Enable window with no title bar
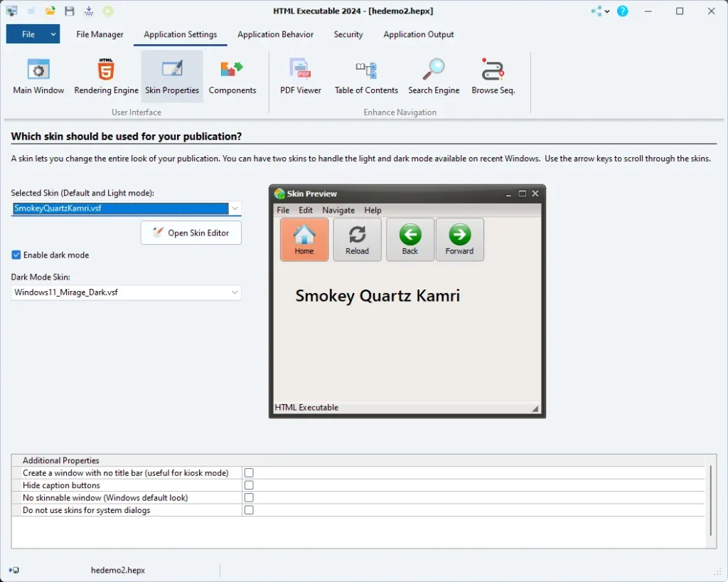The height and width of the screenshot is (582, 728). point(249,472)
